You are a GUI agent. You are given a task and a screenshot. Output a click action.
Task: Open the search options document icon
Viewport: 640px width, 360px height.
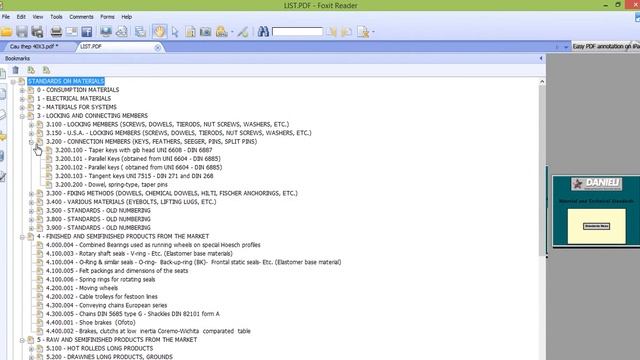[x=362, y=32]
